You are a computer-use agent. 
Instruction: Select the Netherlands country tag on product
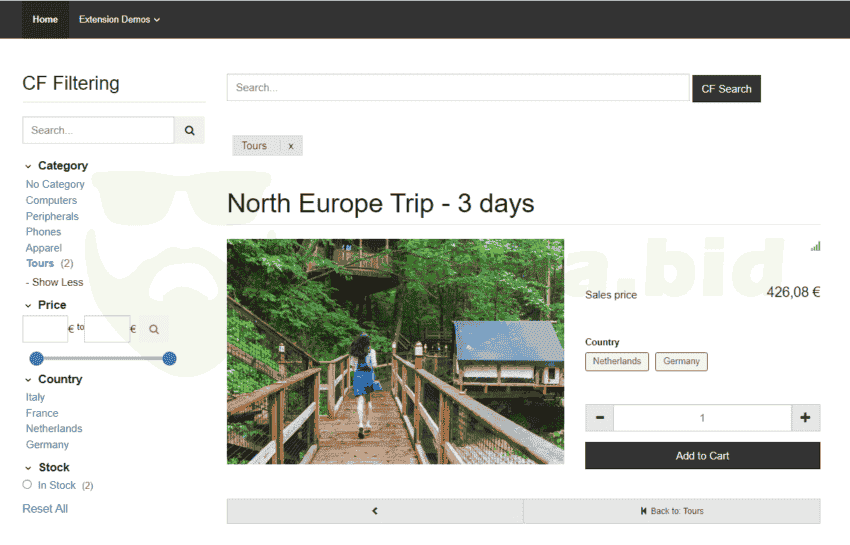[617, 361]
